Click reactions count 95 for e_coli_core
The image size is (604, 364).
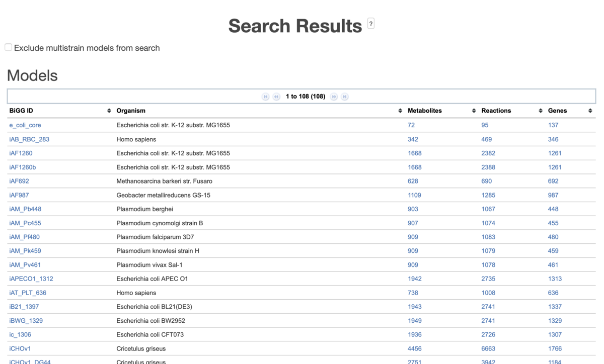(485, 125)
